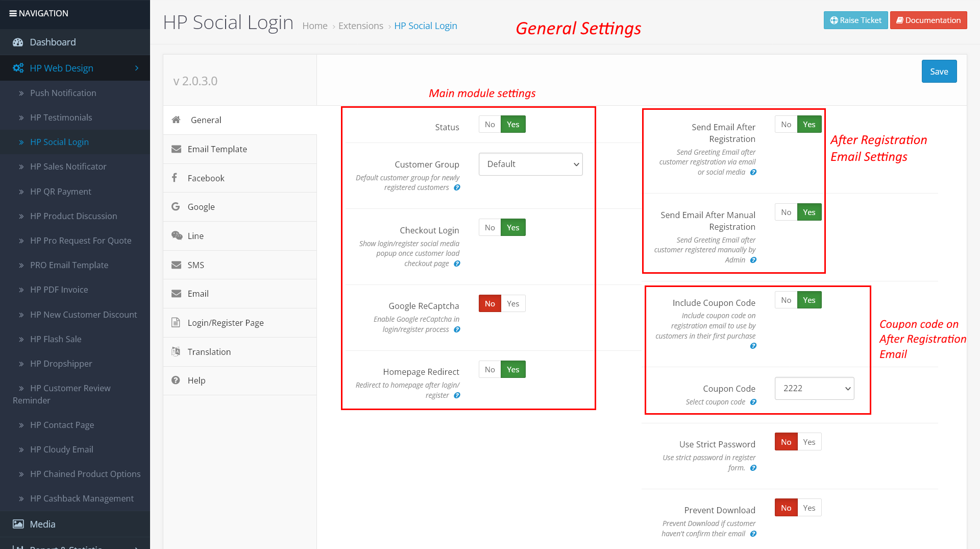This screenshot has height=549, width=980.
Task: Enable Google ReCaptcha by clicking Yes
Action: pos(513,303)
